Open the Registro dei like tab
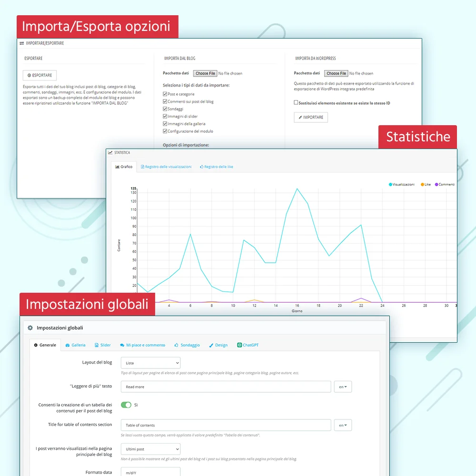The height and width of the screenshot is (476, 476). [217, 167]
